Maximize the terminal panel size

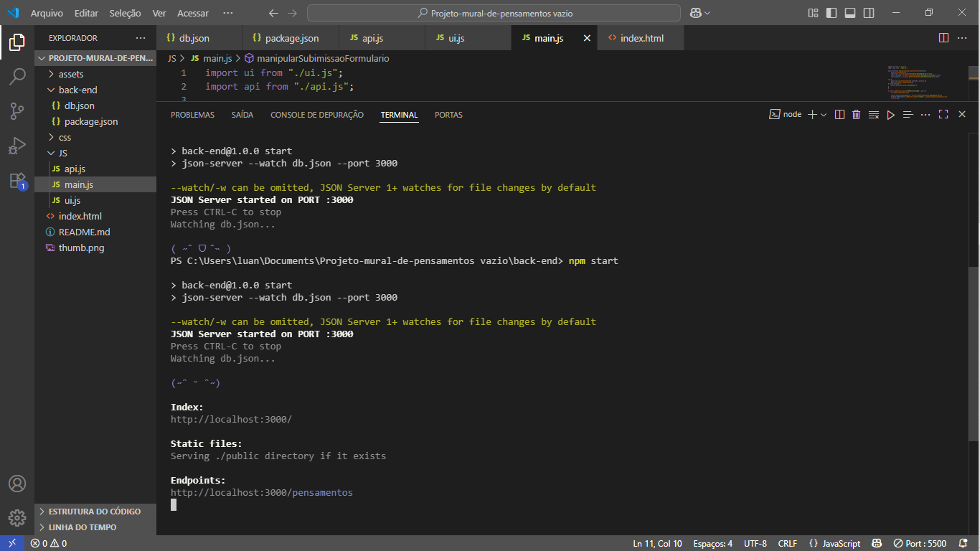943,115
